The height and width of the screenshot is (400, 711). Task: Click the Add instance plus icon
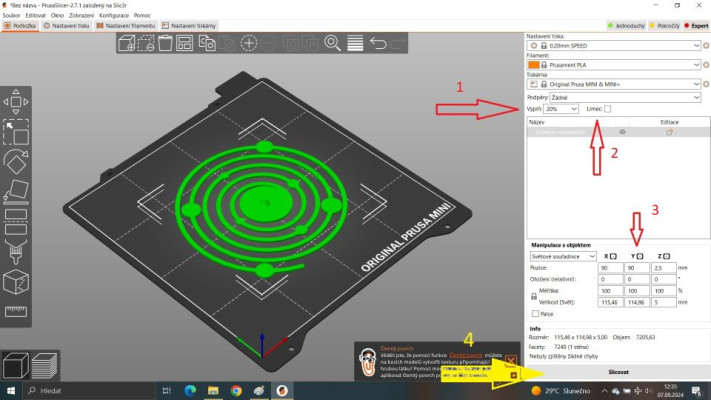click(248, 44)
